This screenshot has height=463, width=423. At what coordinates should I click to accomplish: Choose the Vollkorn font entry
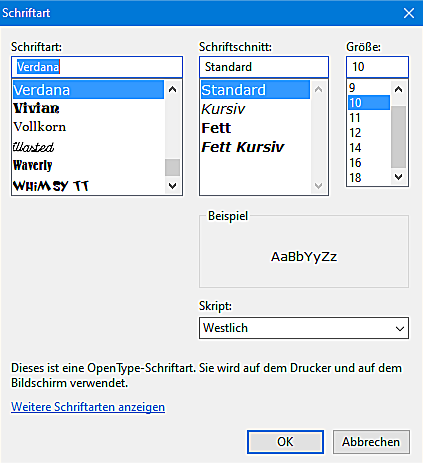88,127
